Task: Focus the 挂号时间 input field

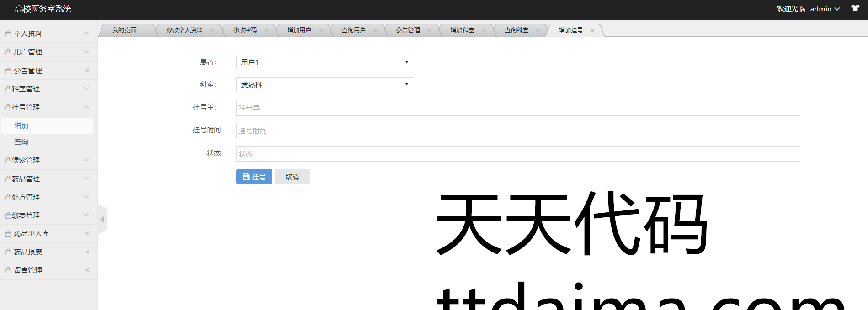Action: click(x=518, y=131)
